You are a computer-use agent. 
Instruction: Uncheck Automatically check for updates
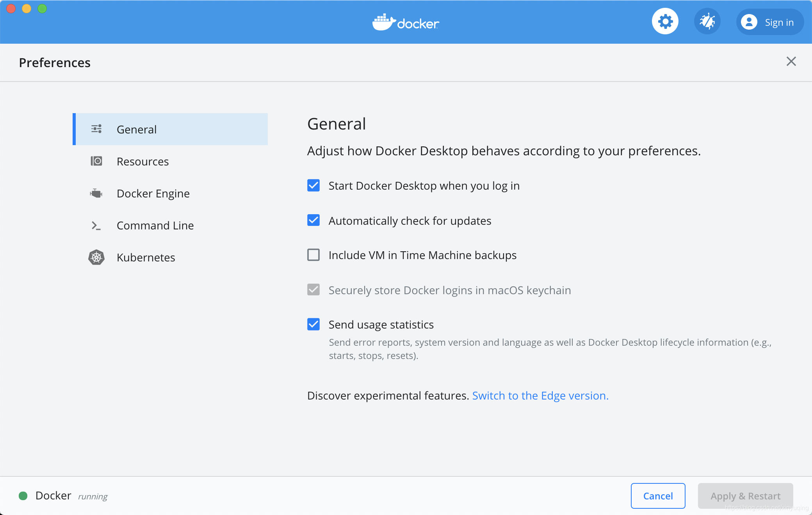[x=313, y=220]
